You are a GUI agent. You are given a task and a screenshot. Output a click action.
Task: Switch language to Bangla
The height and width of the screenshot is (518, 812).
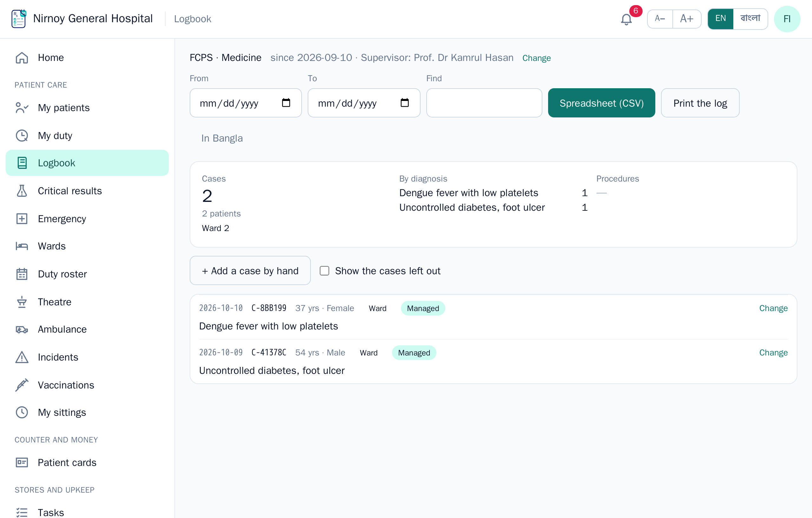750,19
